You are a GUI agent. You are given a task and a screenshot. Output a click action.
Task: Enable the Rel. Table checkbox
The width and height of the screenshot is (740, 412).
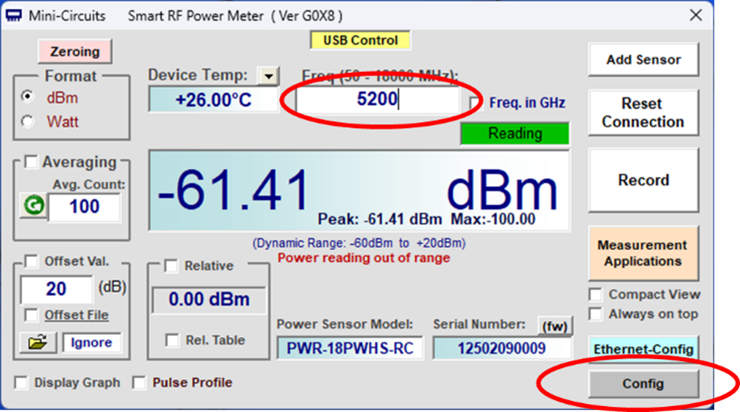[x=172, y=340]
